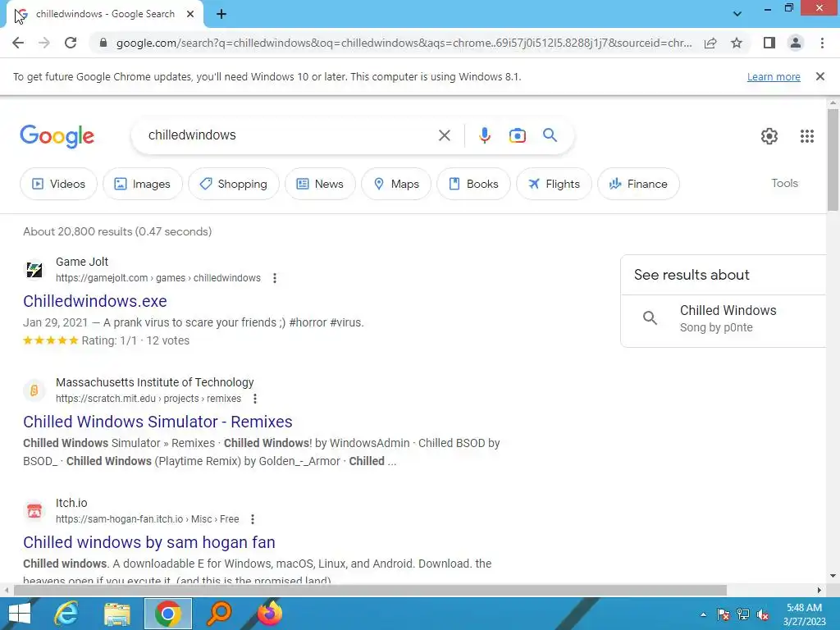Open the Google apps grid
Screen dimensions: 840x630
click(x=807, y=136)
